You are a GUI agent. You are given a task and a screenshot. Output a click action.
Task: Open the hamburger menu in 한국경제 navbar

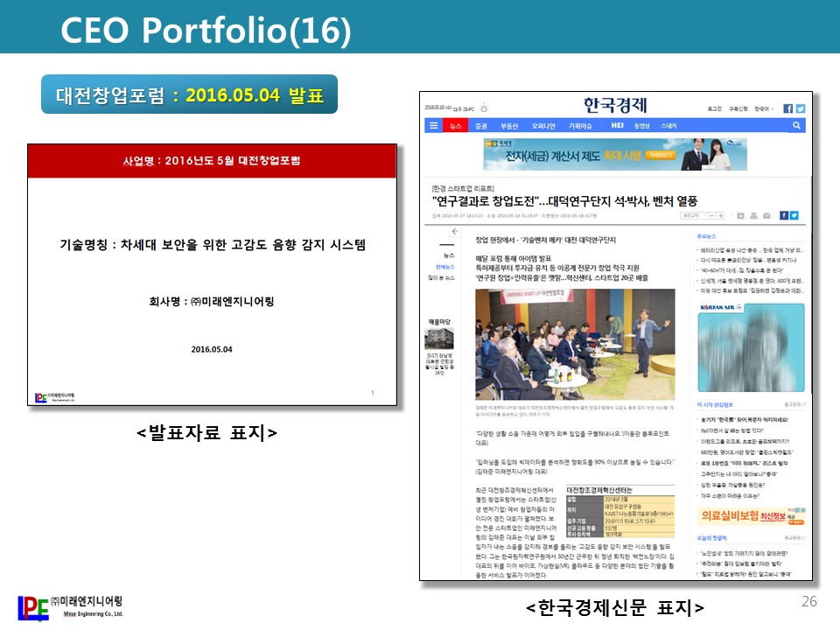pos(433,125)
